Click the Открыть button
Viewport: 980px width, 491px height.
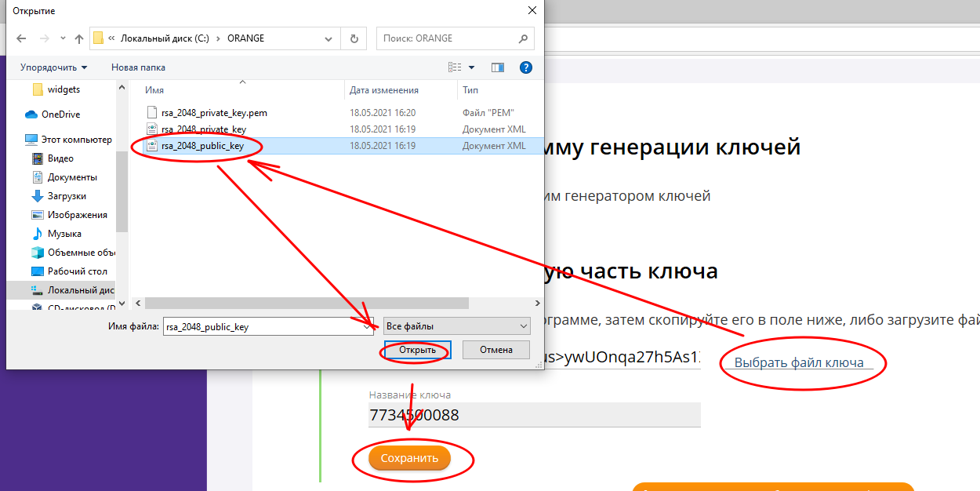click(x=417, y=350)
